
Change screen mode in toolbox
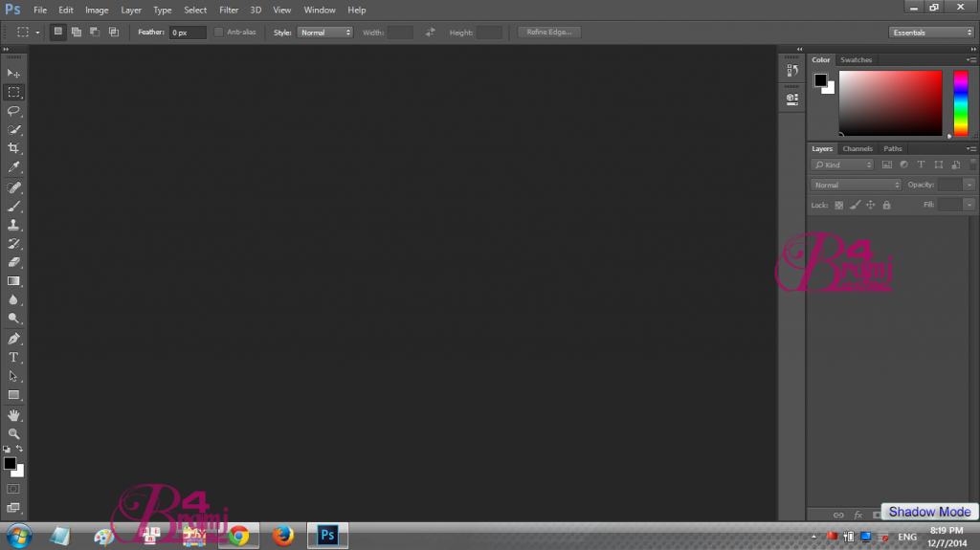point(13,508)
